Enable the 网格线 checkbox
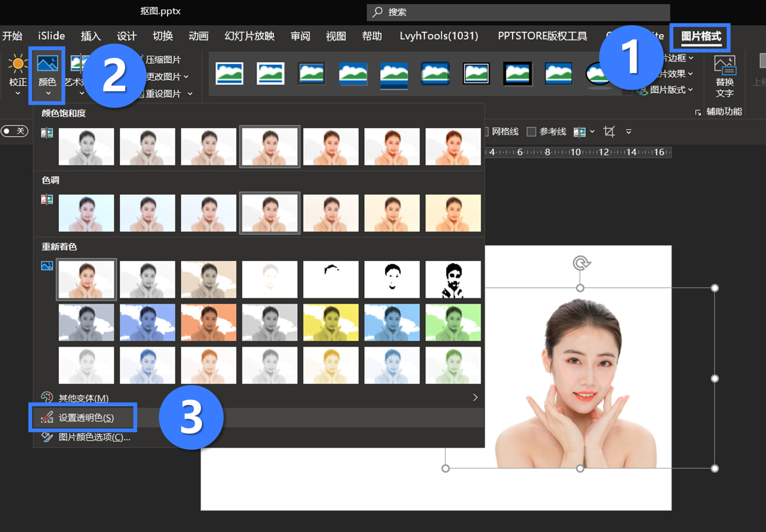The height and width of the screenshot is (532, 766). pos(486,131)
